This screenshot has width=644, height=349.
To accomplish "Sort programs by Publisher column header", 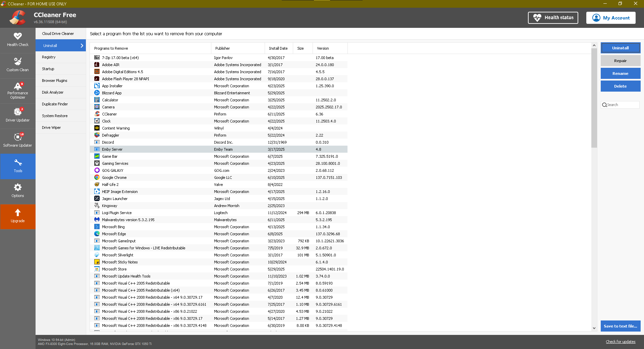I will pos(223,48).
